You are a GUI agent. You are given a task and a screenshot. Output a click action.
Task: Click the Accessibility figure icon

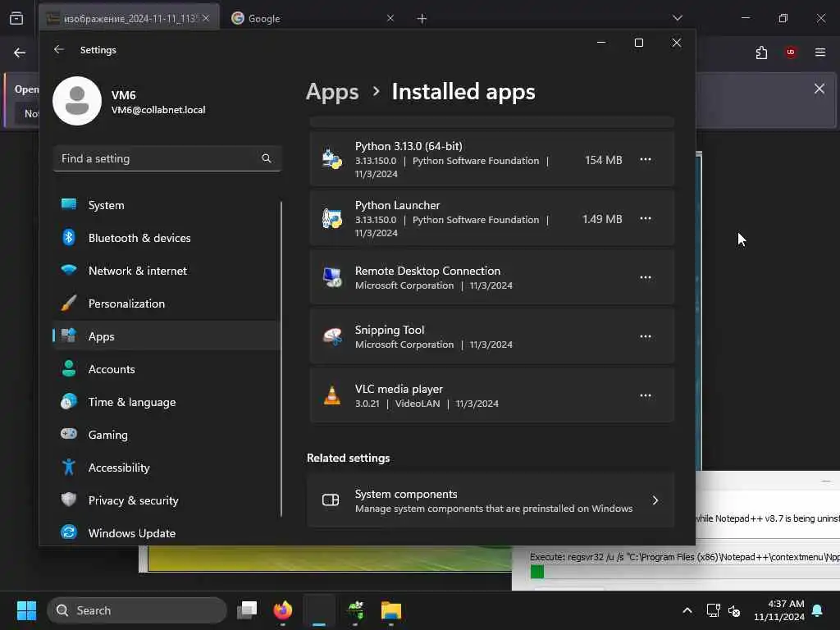[x=69, y=467]
